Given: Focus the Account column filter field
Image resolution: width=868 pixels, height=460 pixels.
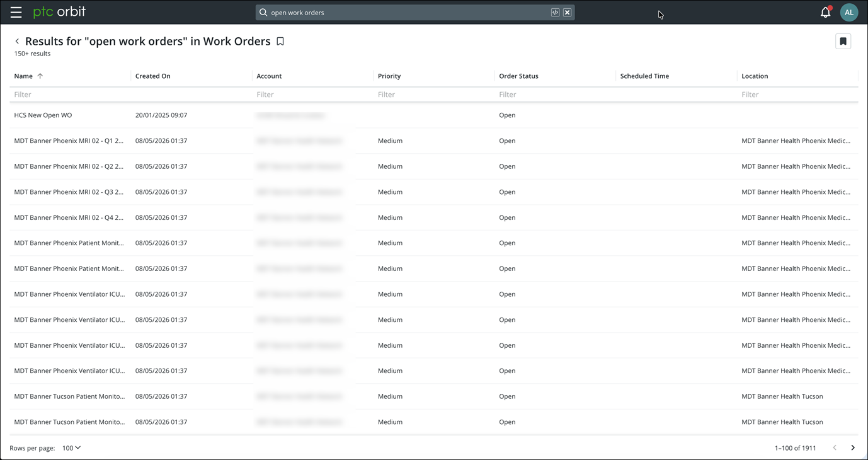Looking at the screenshot, I should pyautogui.click(x=312, y=95).
